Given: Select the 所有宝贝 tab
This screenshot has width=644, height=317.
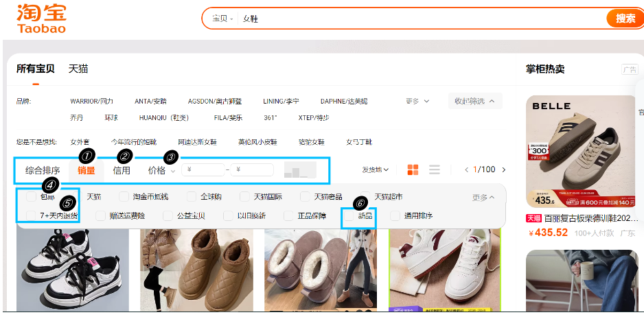Looking at the screenshot, I should pyautogui.click(x=35, y=69).
